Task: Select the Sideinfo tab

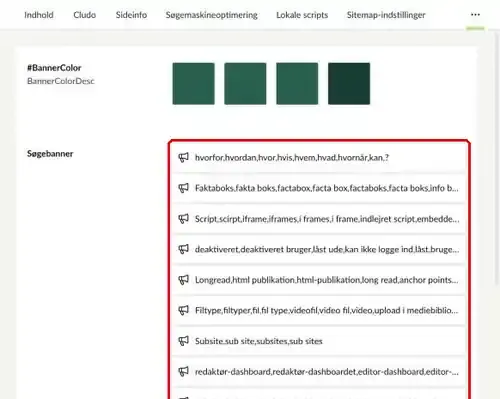Action: (131, 15)
